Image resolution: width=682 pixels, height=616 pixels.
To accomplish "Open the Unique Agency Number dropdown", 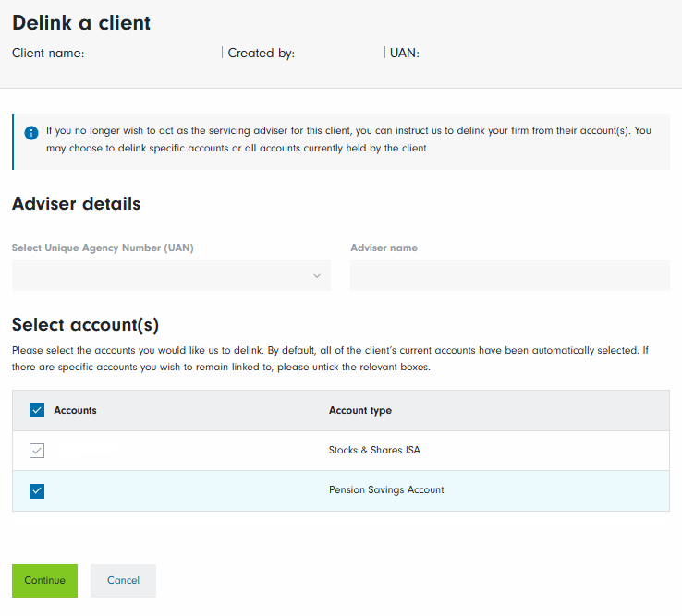I will pyautogui.click(x=171, y=275).
